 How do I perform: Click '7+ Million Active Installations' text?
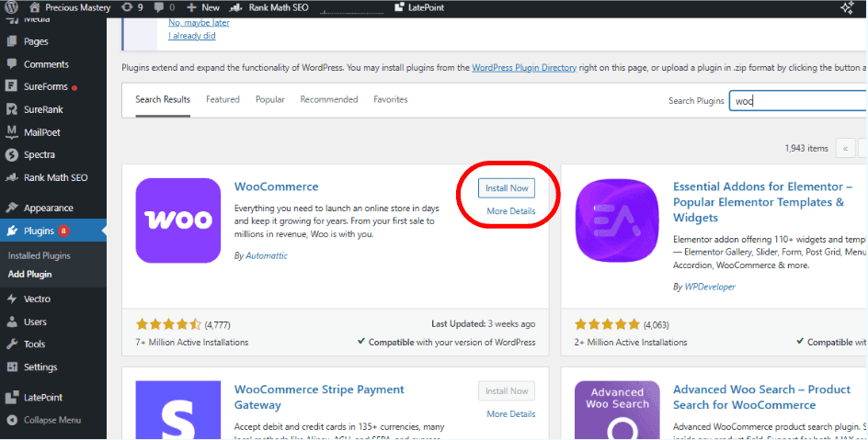point(192,342)
